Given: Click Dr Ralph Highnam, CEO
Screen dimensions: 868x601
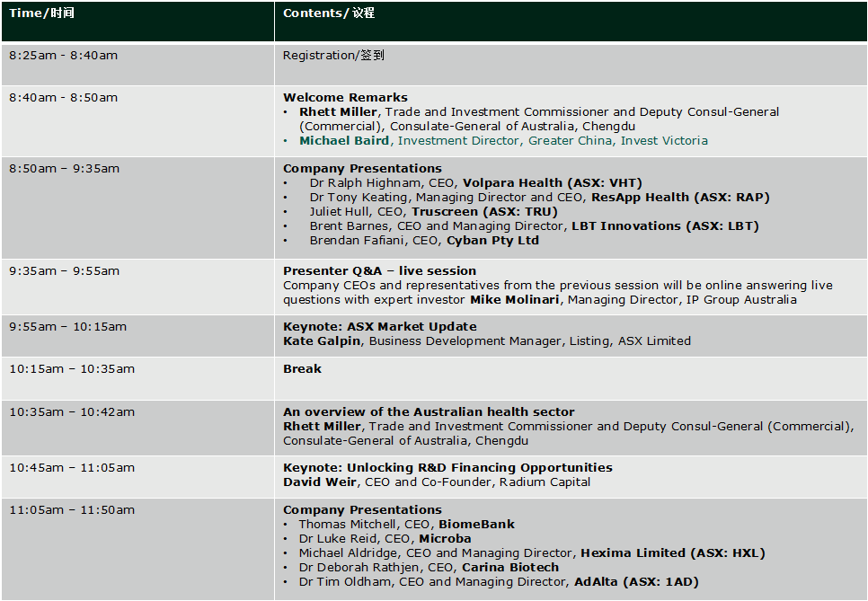Looking at the screenshot, I should coord(384,182).
